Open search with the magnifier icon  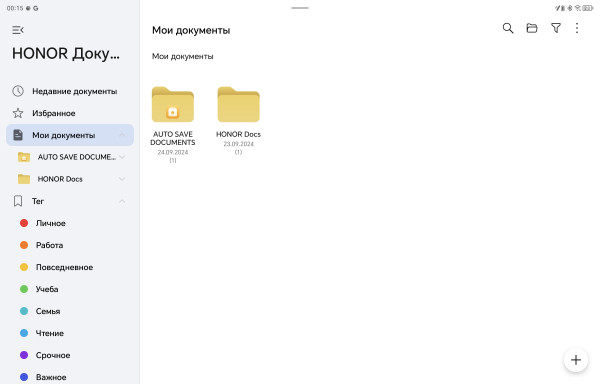coord(508,28)
